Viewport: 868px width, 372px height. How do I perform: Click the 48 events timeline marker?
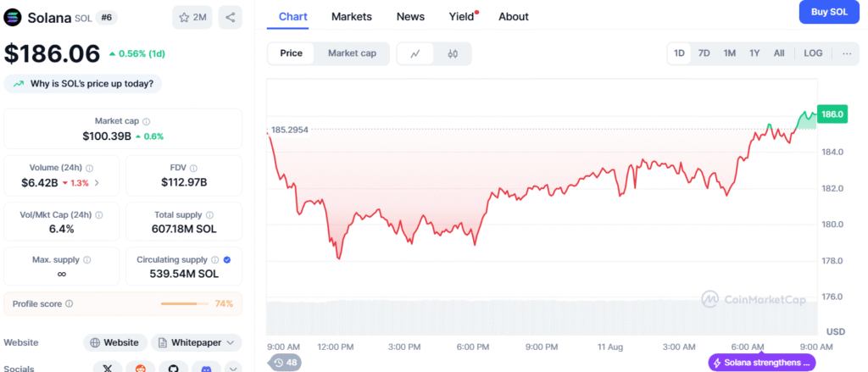pyautogui.click(x=285, y=363)
